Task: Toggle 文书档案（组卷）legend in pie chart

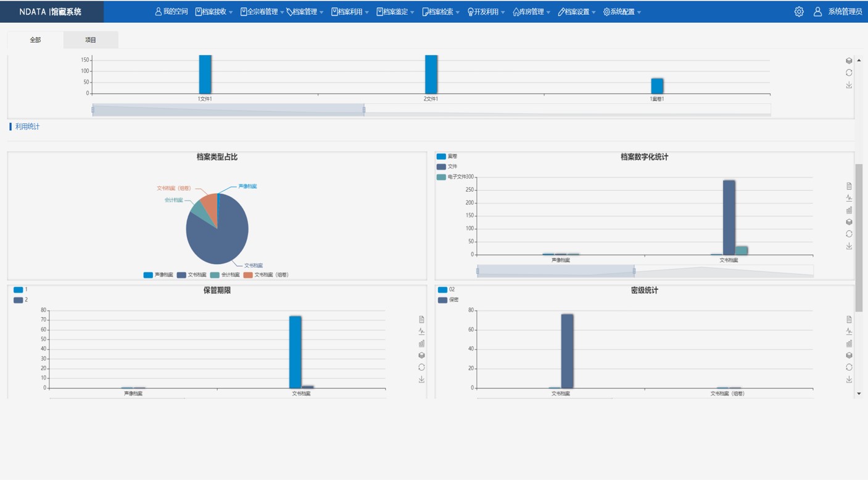Action: pos(267,275)
